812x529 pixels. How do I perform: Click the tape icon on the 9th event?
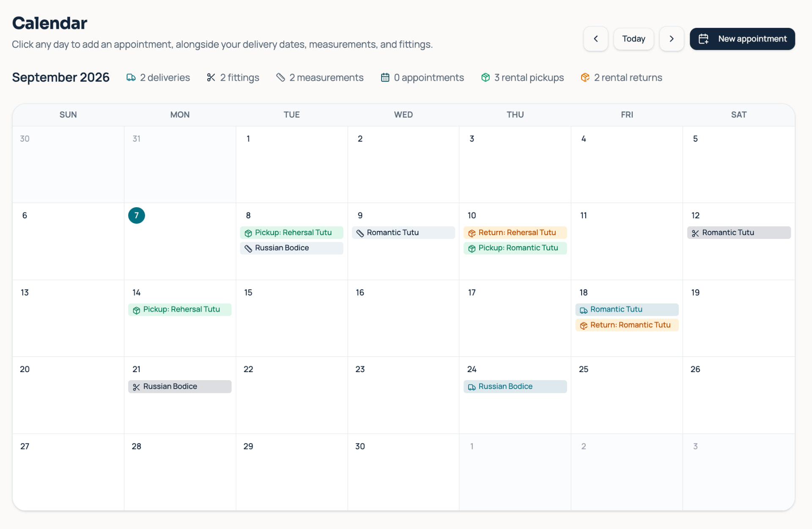coord(360,233)
